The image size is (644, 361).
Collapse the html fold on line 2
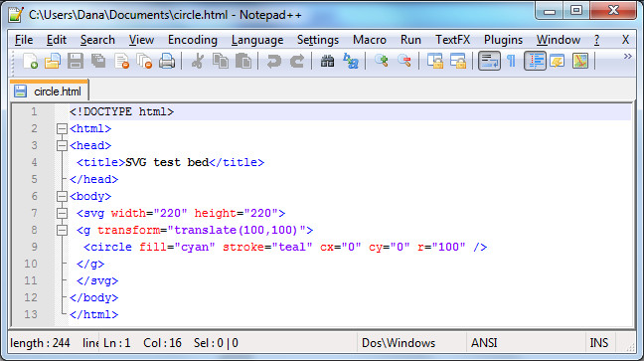pyautogui.click(x=62, y=128)
